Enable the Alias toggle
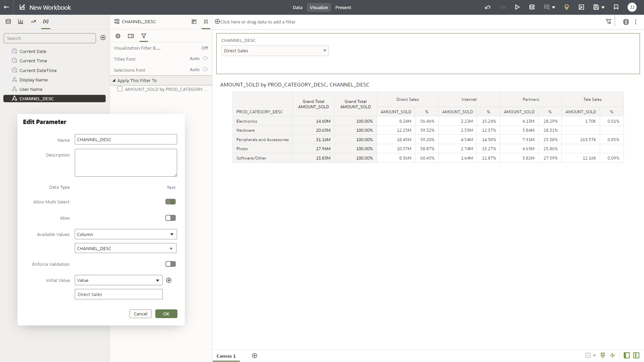 coord(170,218)
